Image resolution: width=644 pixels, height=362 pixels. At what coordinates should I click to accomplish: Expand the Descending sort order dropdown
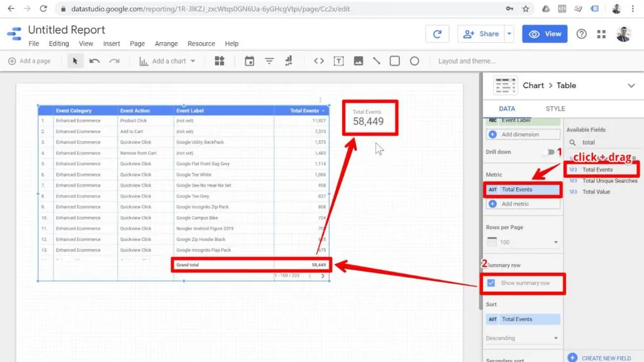coord(522,337)
